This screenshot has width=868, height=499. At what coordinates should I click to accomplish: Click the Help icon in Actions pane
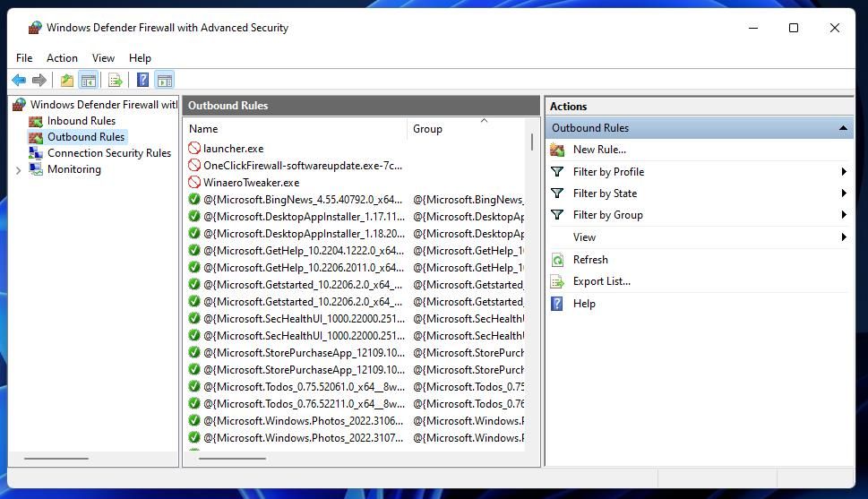point(557,304)
